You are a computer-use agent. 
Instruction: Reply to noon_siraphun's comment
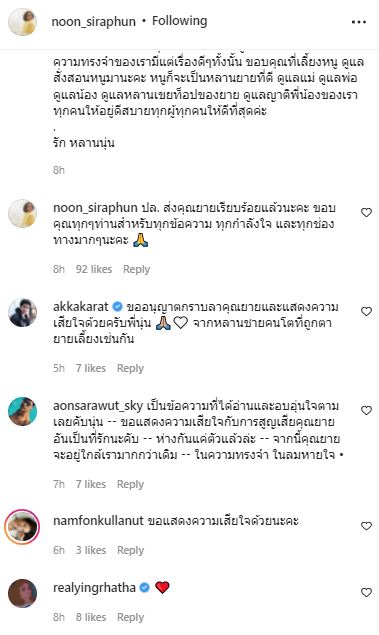(x=136, y=269)
